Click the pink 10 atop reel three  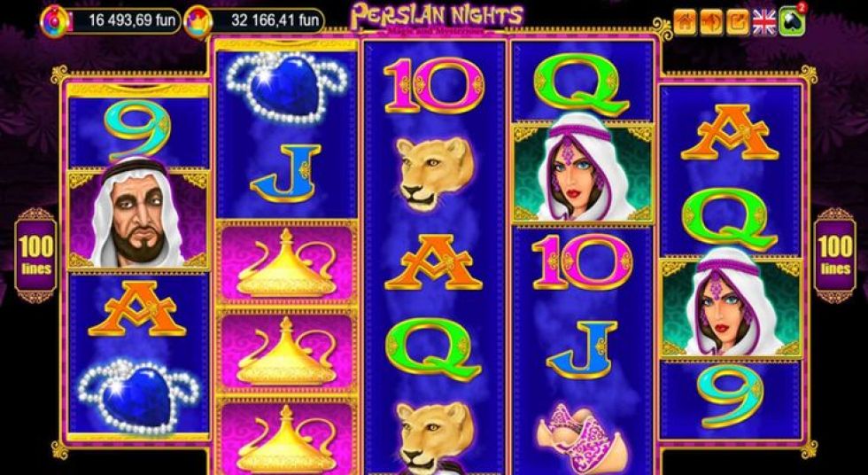[x=435, y=86]
